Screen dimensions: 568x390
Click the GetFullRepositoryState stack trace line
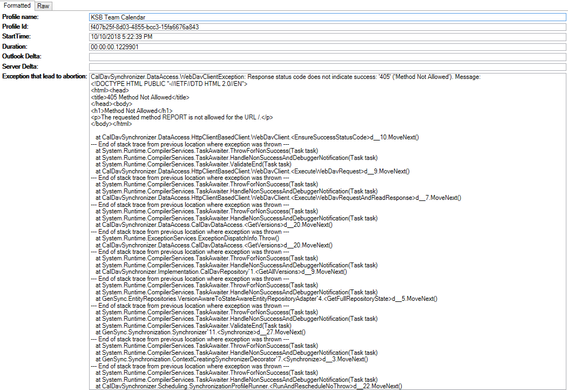click(x=266, y=299)
